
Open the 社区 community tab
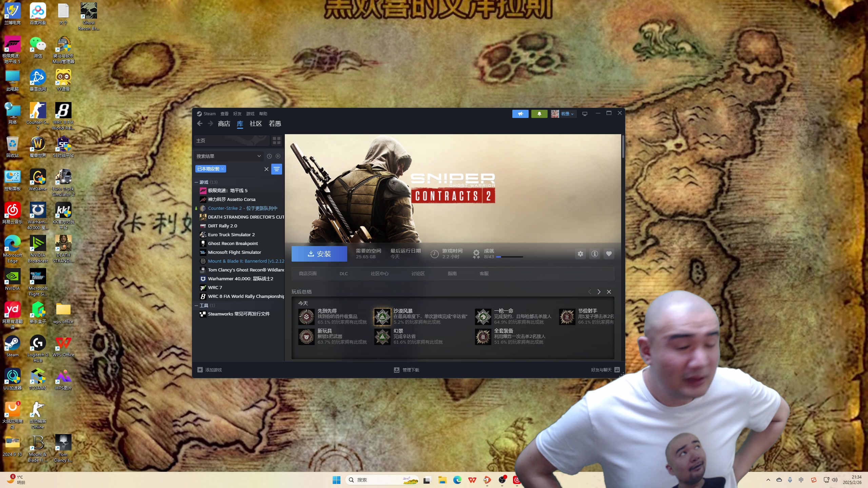[x=256, y=124]
